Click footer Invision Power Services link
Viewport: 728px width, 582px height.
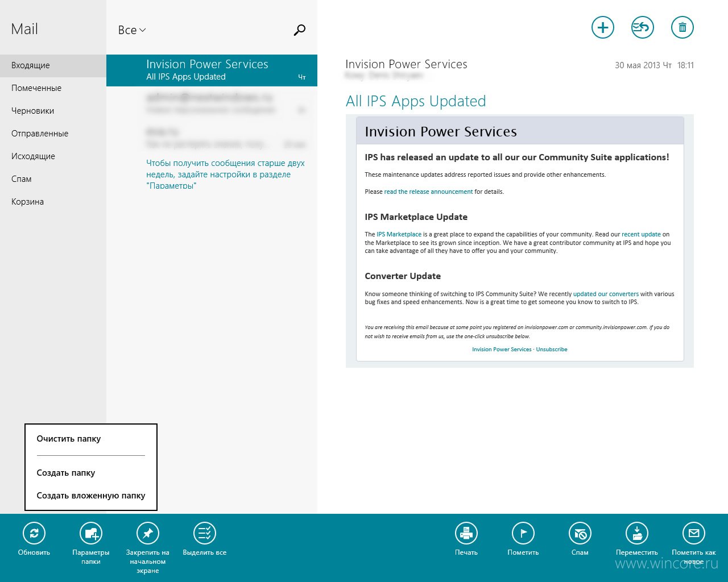[x=502, y=350]
